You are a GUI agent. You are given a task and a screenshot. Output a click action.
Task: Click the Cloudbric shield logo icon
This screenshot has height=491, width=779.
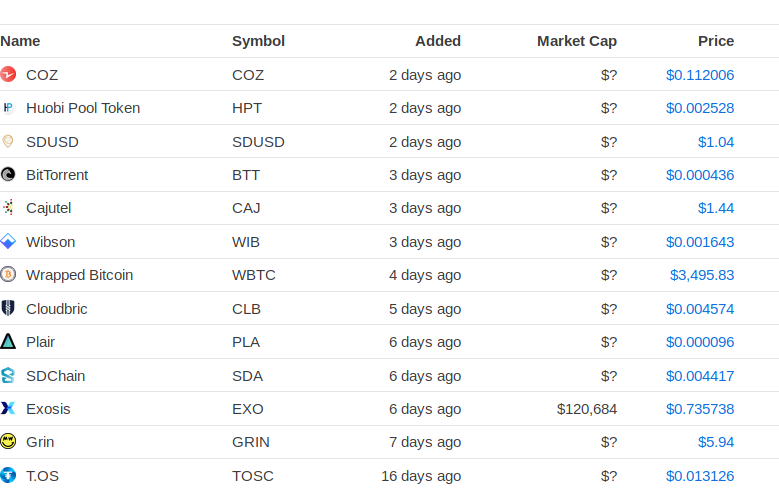coord(8,308)
